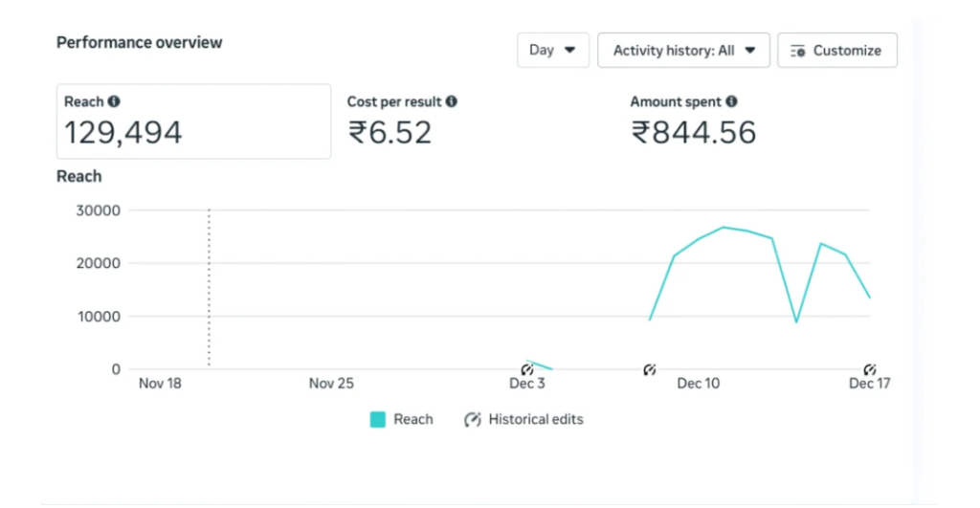Click the Reach line peak near Dec 11
980x508 pixels.
(723, 228)
